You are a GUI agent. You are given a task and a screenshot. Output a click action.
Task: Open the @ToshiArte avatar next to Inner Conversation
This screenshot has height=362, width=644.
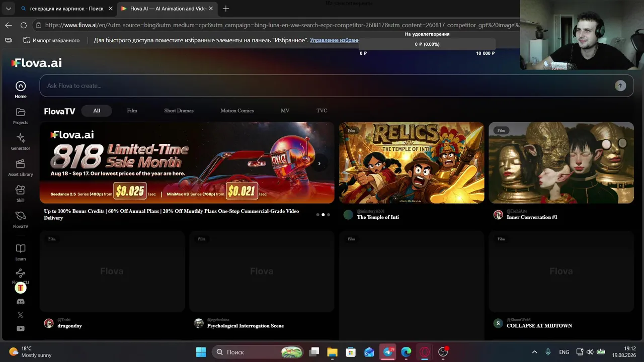click(x=498, y=215)
